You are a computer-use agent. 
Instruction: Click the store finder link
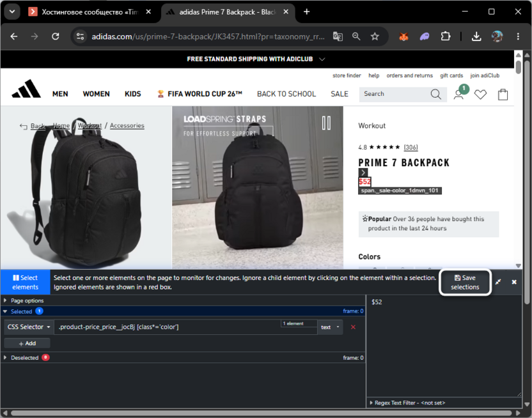coord(347,75)
